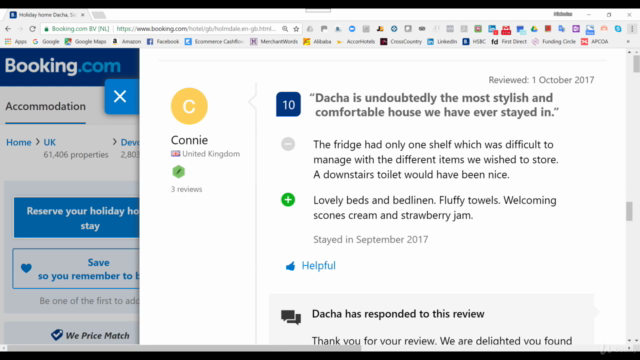This screenshot has height=360, width=640.
Task: Click the UK breadcrumb link
Action: [x=50, y=142]
